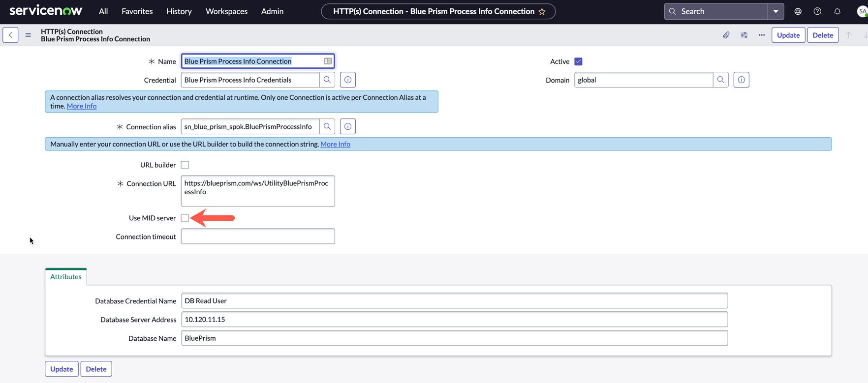
Task: Click the bottom Delete button
Action: coord(96,369)
